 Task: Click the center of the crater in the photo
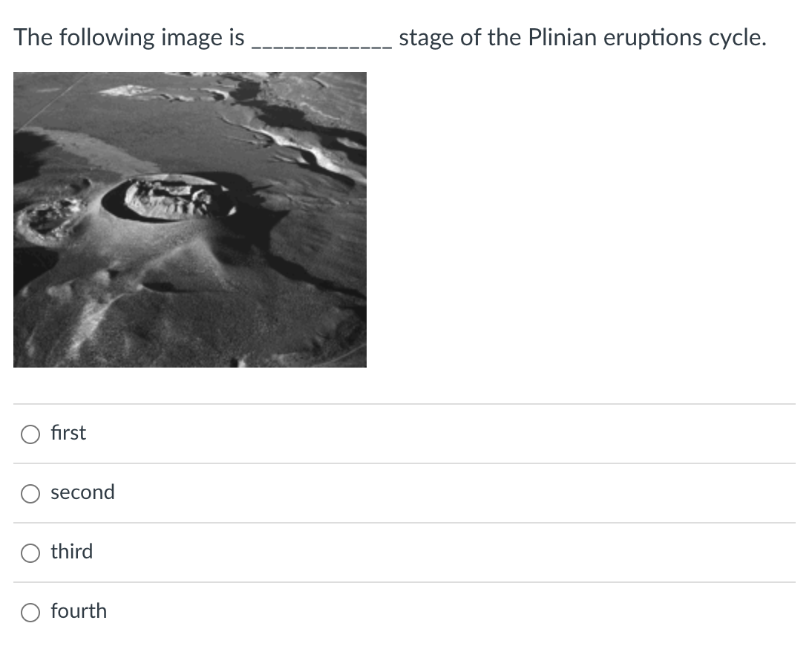click(x=167, y=197)
